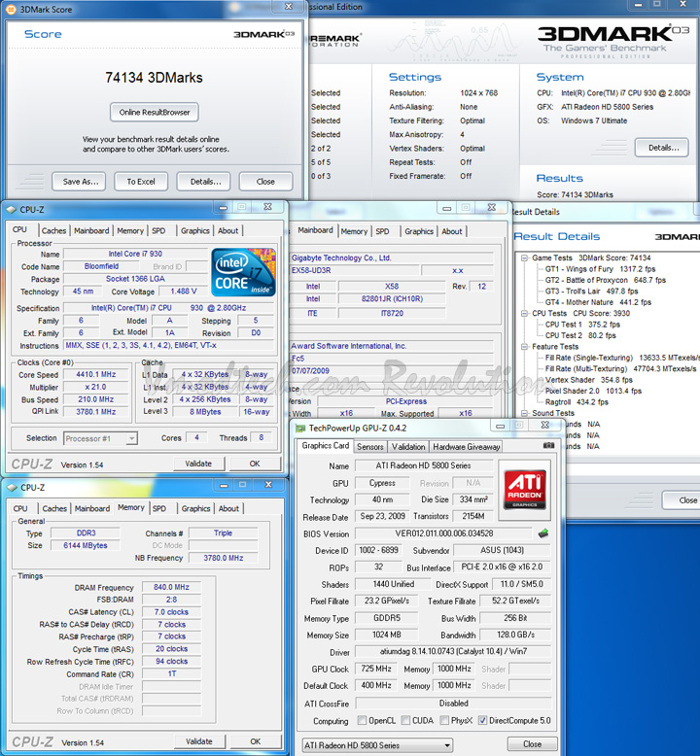The height and width of the screenshot is (756, 700).
Task: Open Memory tab in middle CPU-Z window
Action: (x=354, y=231)
